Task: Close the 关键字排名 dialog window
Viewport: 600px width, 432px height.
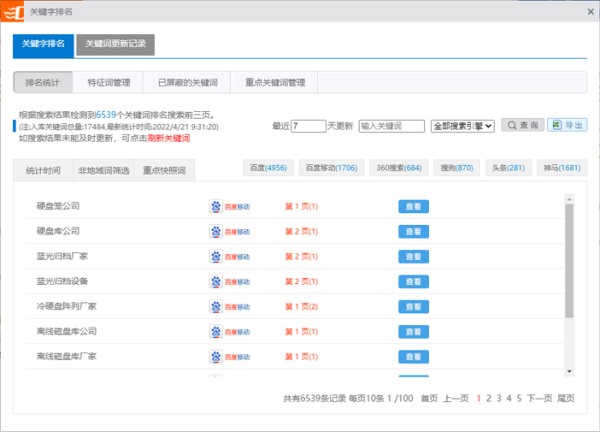Action: tap(590, 11)
